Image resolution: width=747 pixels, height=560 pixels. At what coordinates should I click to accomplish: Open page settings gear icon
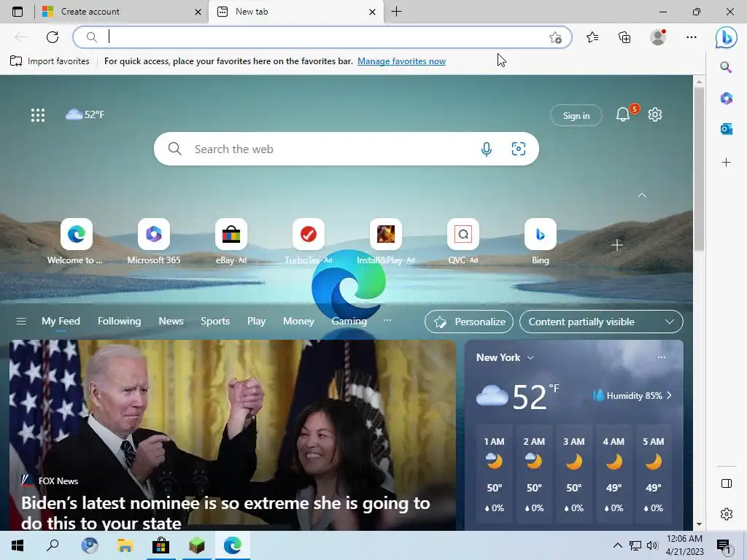[x=655, y=114]
